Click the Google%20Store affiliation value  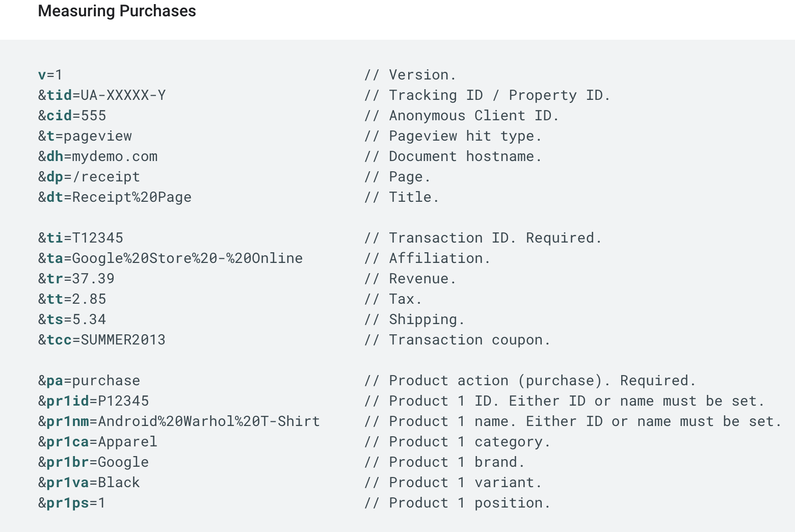point(187,258)
